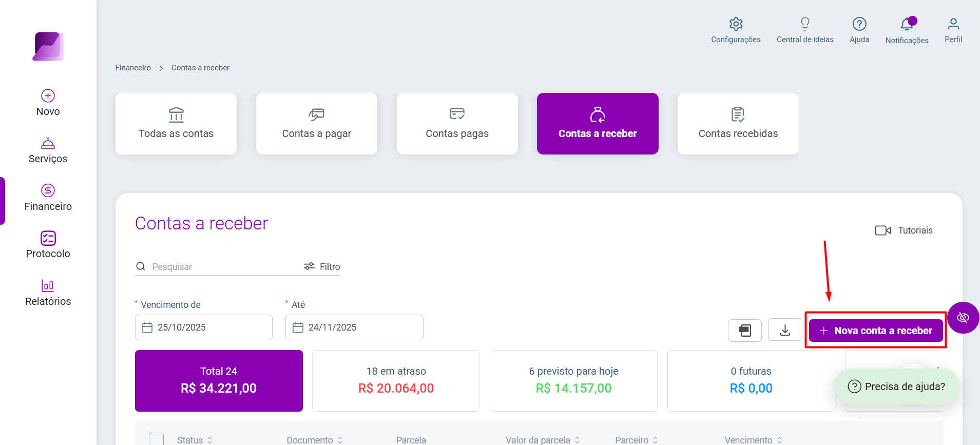The height and width of the screenshot is (445, 980).
Task: Open Tutoriais video link
Action: point(904,230)
